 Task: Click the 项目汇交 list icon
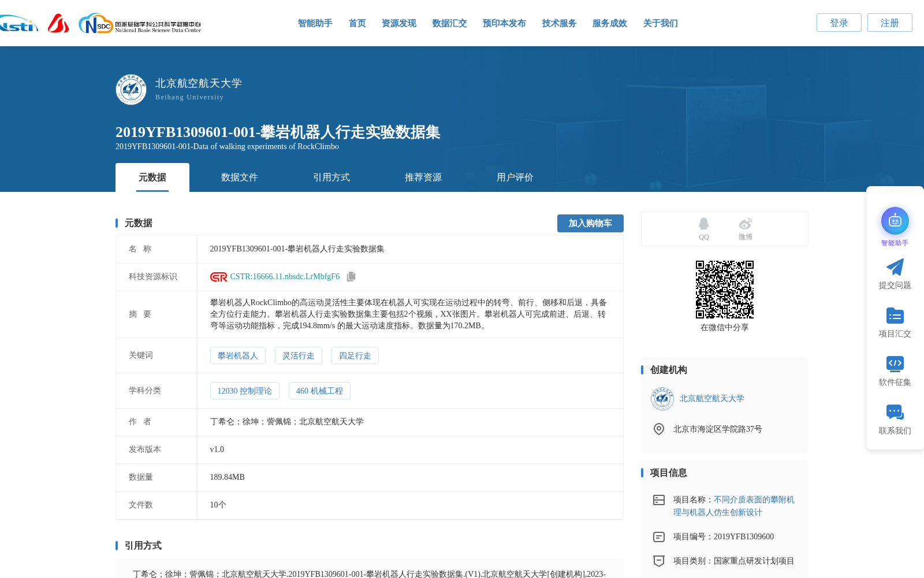pos(895,316)
